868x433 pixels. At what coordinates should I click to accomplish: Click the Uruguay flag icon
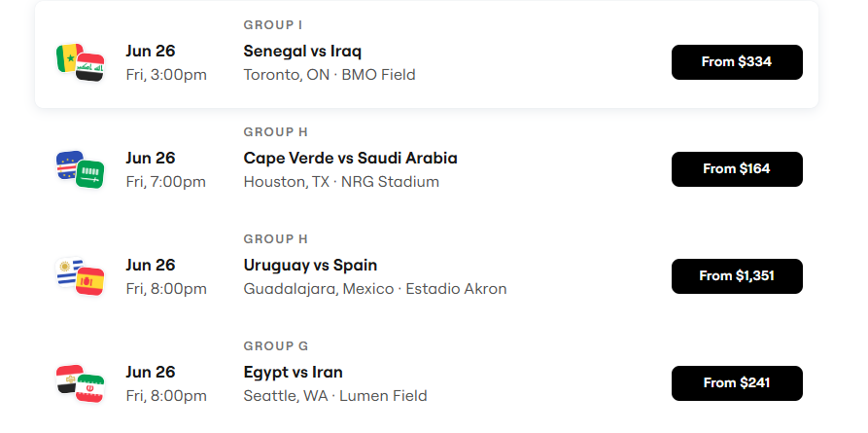pyautogui.click(x=67, y=271)
